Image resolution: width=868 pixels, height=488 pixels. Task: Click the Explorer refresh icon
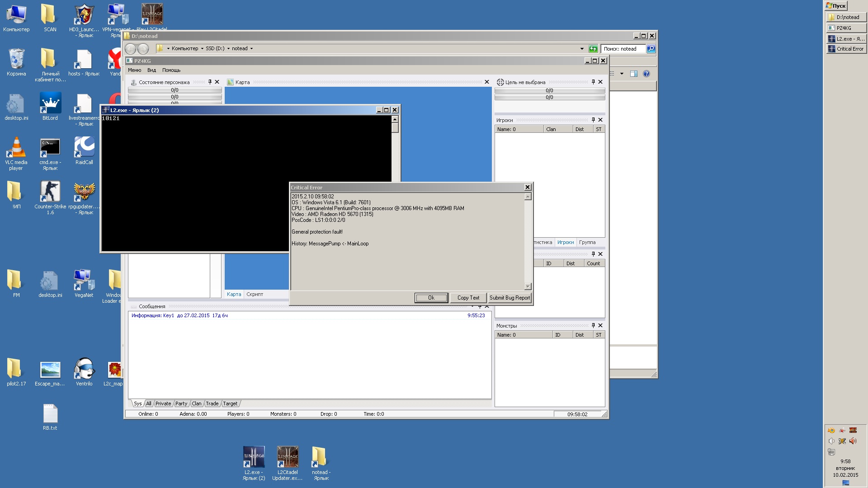pos(593,48)
